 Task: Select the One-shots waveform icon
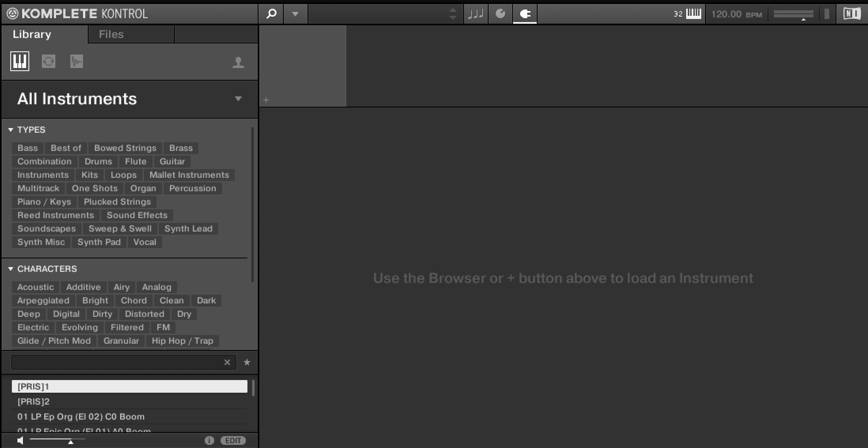click(77, 61)
